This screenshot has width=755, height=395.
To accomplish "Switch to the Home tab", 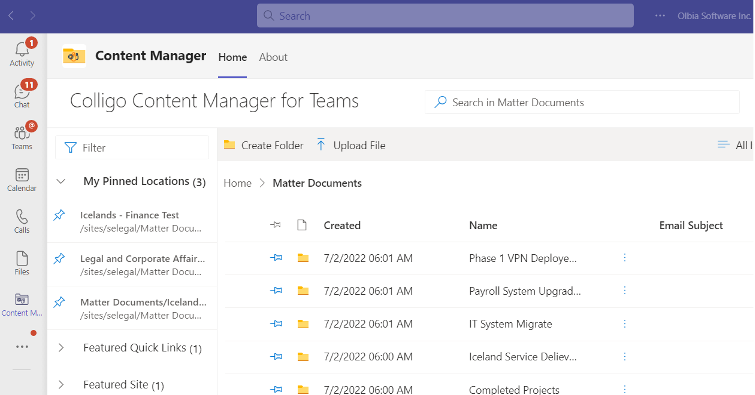I will coord(233,57).
